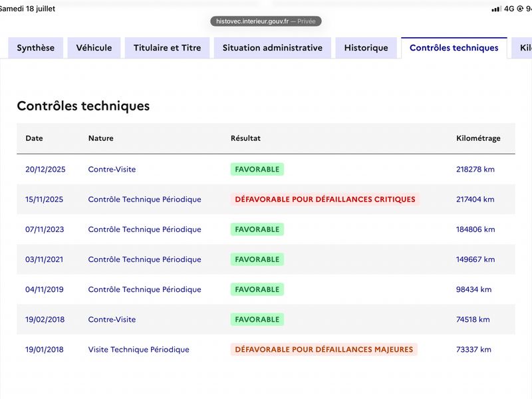Click the Kilométrage column header
Viewport: 532px width, 399px height.
click(478, 138)
